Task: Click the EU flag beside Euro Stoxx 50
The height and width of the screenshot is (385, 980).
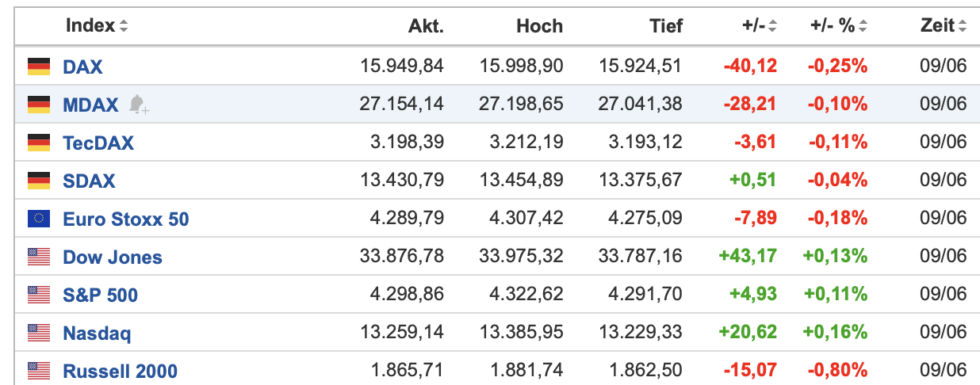Action: tap(39, 219)
